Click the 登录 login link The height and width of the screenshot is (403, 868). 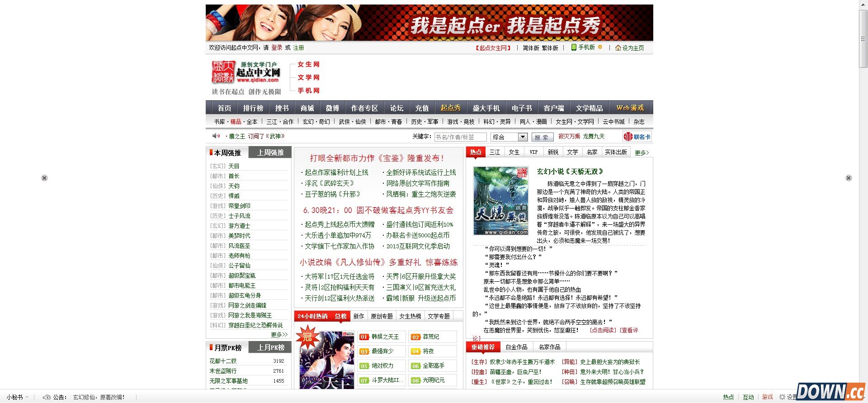pos(277,48)
